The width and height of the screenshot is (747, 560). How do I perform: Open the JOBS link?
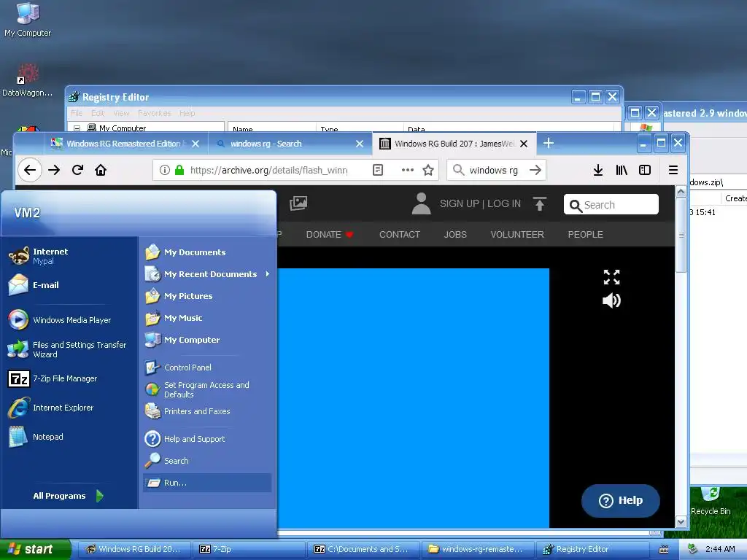point(455,234)
